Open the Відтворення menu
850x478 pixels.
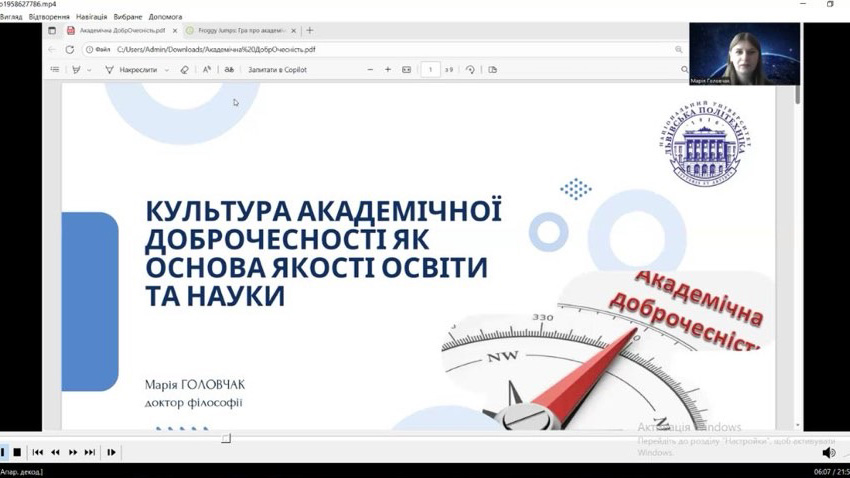49,17
